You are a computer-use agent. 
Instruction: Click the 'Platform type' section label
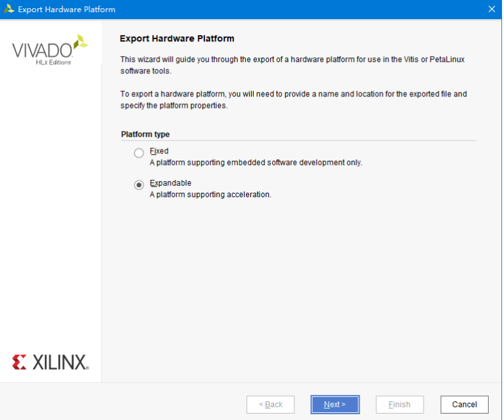[x=145, y=134]
